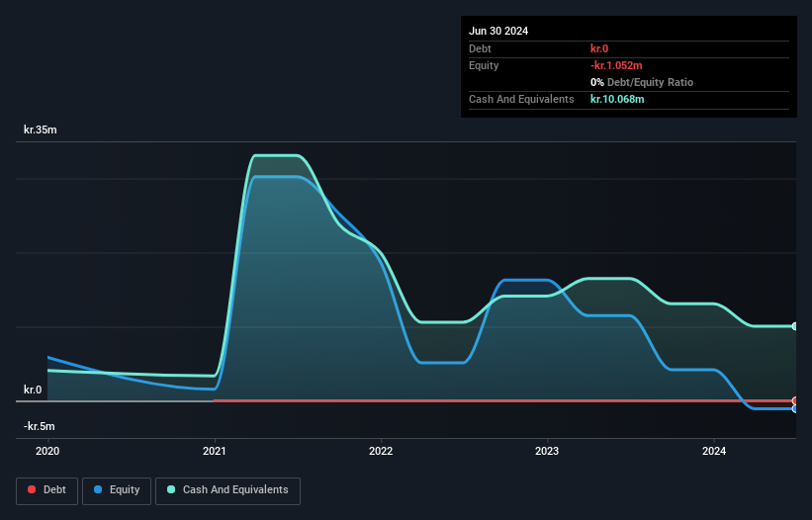This screenshot has height=520, width=812.
Task: Click tooltip Cash And Equivalents row label
Action: pos(521,99)
